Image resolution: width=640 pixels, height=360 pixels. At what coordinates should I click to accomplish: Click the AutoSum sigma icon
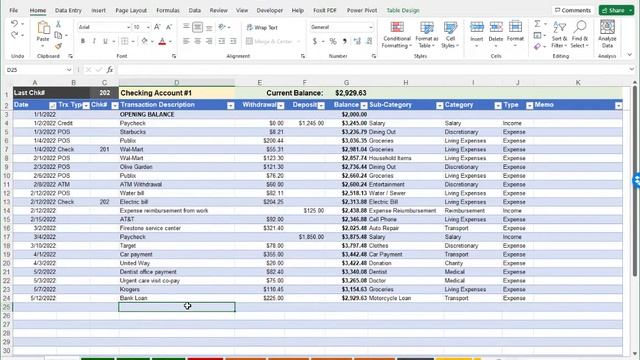click(x=538, y=24)
